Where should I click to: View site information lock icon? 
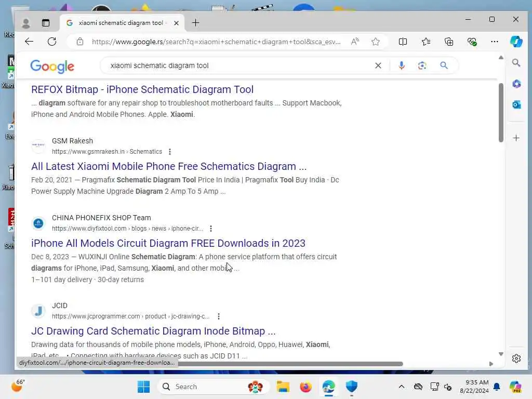click(x=79, y=42)
